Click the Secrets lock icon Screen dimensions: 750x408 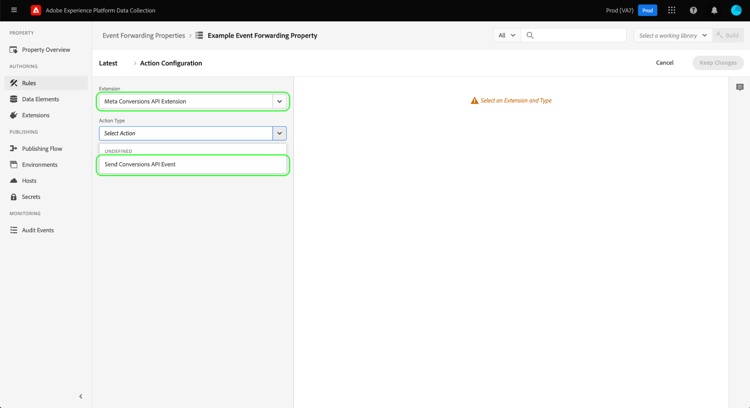pos(13,197)
